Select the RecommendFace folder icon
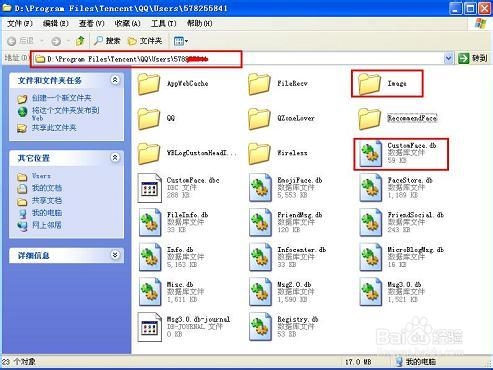This screenshot has width=493, height=370. click(369, 119)
